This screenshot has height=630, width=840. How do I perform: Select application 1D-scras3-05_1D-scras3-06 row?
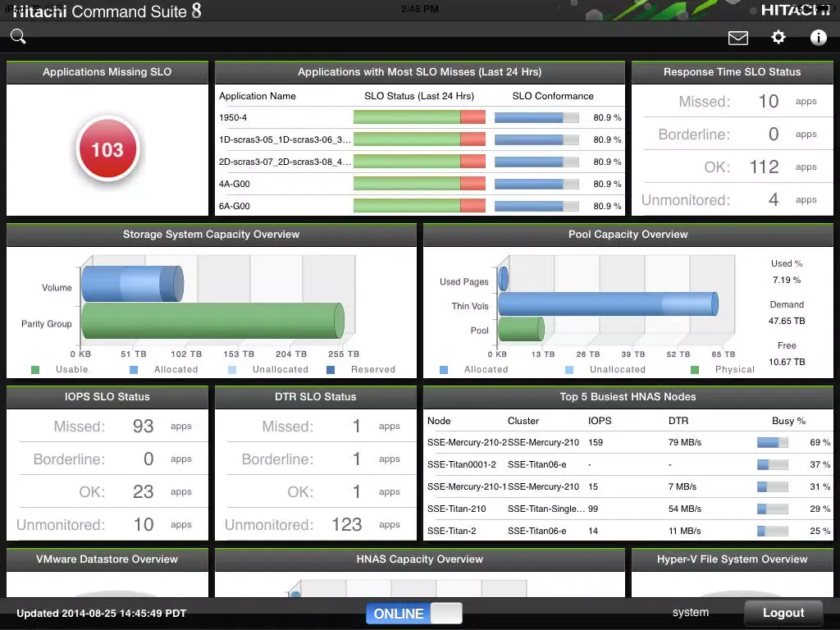point(419,139)
